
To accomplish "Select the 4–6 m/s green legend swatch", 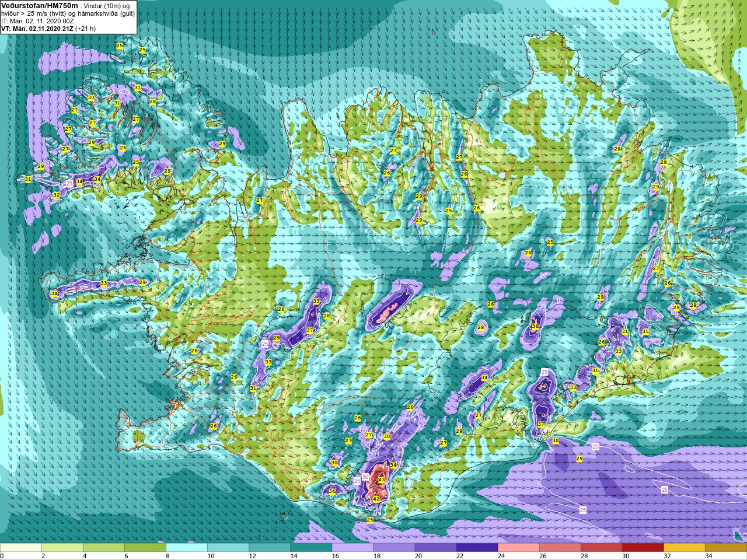I will tap(104, 548).
